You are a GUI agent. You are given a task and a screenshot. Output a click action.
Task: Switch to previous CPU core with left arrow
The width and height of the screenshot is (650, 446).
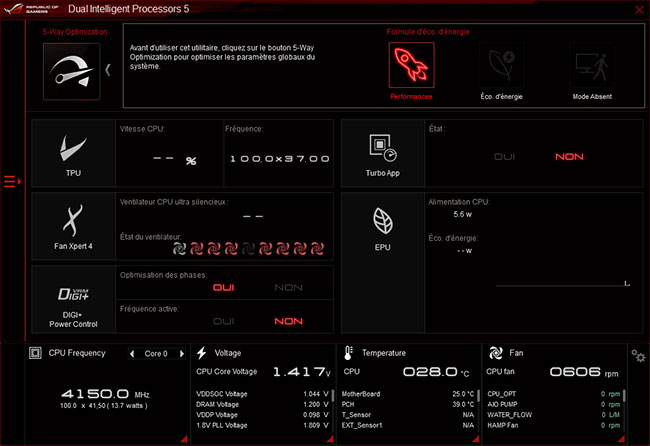[x=132, y=354]
